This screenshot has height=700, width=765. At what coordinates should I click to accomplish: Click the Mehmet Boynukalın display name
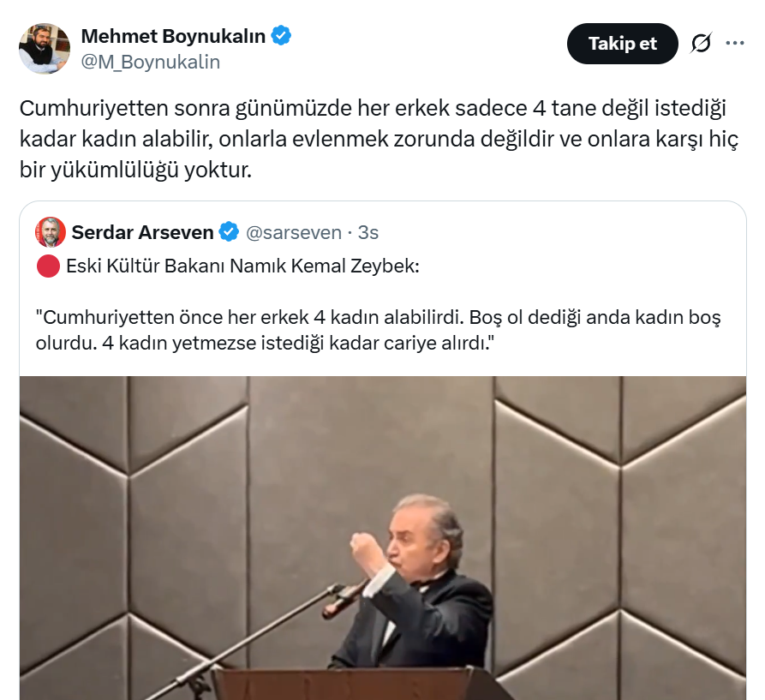coord(173,36)
